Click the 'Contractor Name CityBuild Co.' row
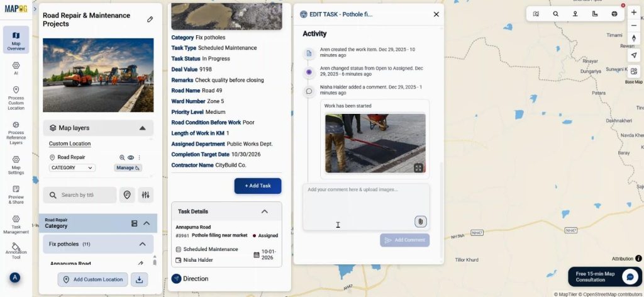 point(209,165)
